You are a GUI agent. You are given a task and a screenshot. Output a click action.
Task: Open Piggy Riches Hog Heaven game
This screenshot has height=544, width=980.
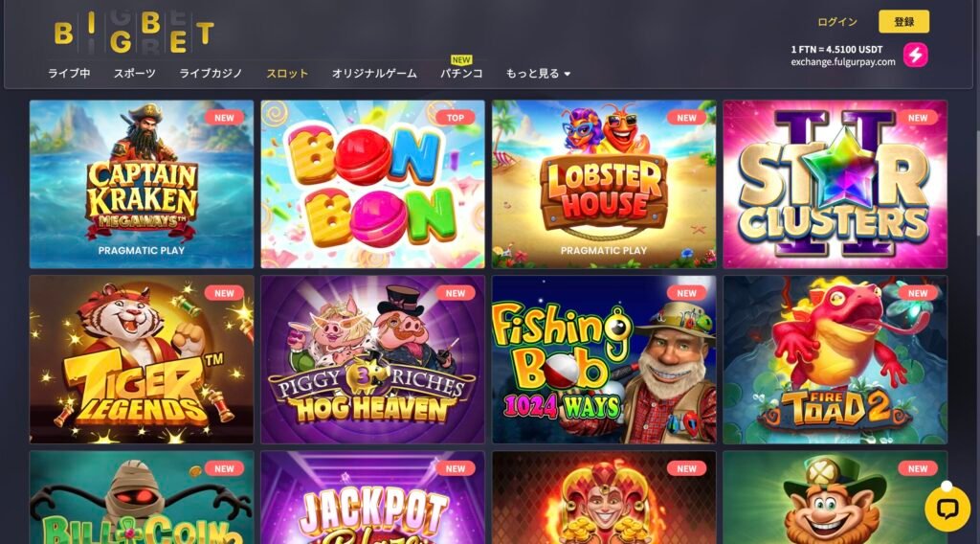click(x=372, y=359)
